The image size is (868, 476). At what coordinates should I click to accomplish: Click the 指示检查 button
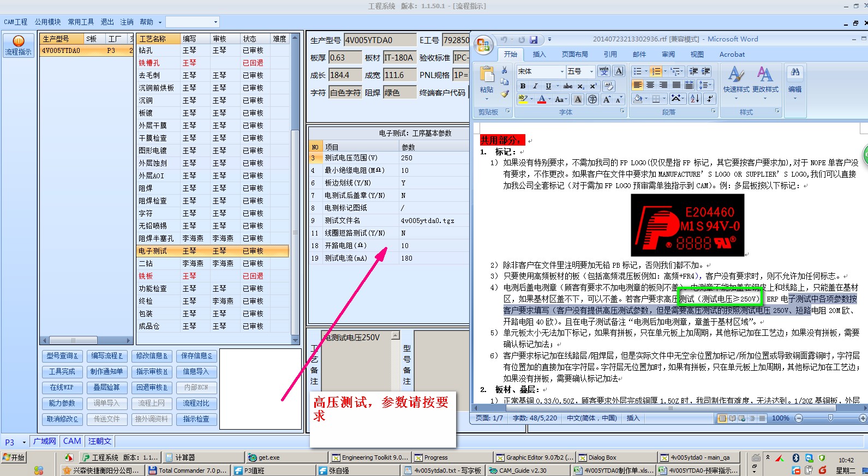pyautogui.click(x=196, y=419)
